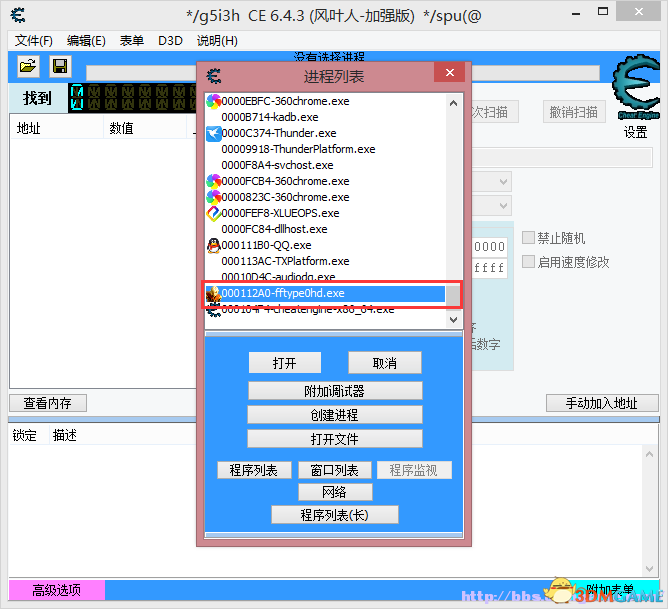This screenshot has width=668, height=609.
Task: Click the 地址 column header
Action: point(56,128)
